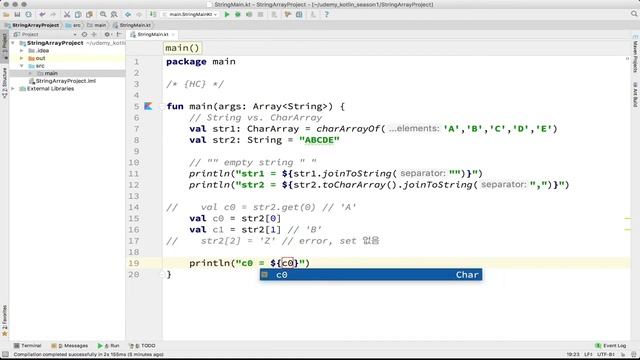Click the Stop square icon
Screen dimensions: 640x360
(260, 14)
